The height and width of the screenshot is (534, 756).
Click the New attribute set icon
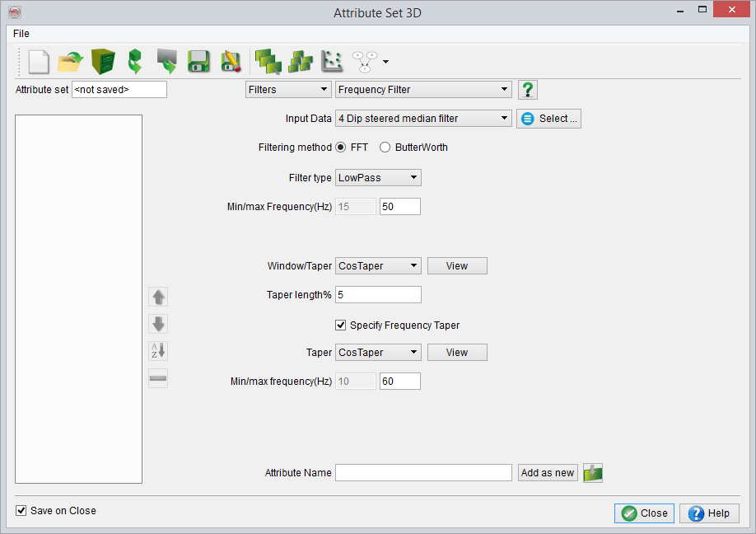coord(40,62)
